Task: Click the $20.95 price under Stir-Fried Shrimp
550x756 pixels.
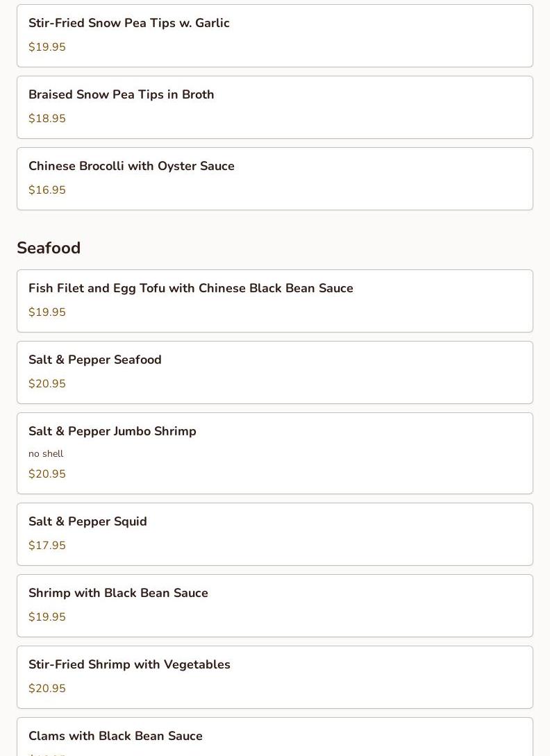Action: point(47,689)
